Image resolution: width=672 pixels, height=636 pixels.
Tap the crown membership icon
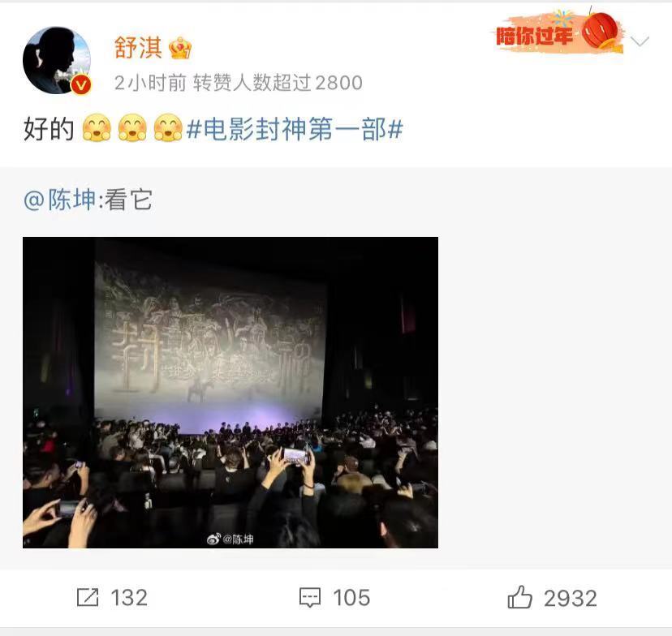pos(180,48)
